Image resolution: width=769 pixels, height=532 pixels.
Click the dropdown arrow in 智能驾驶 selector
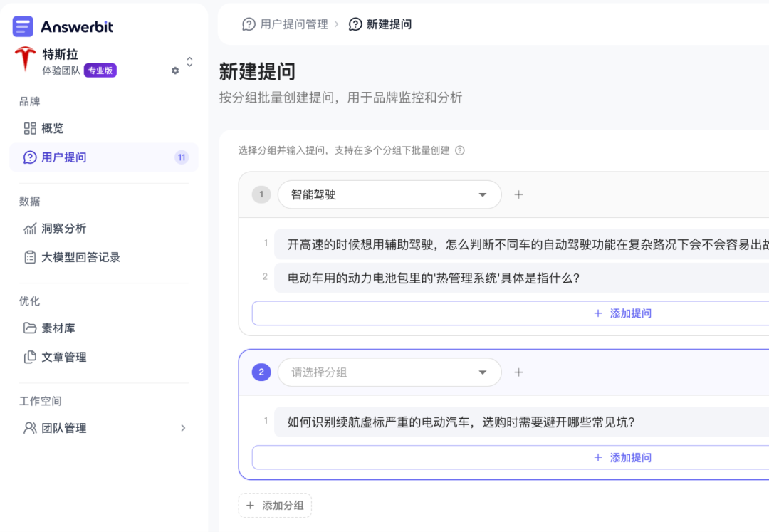tap(483, 194)
